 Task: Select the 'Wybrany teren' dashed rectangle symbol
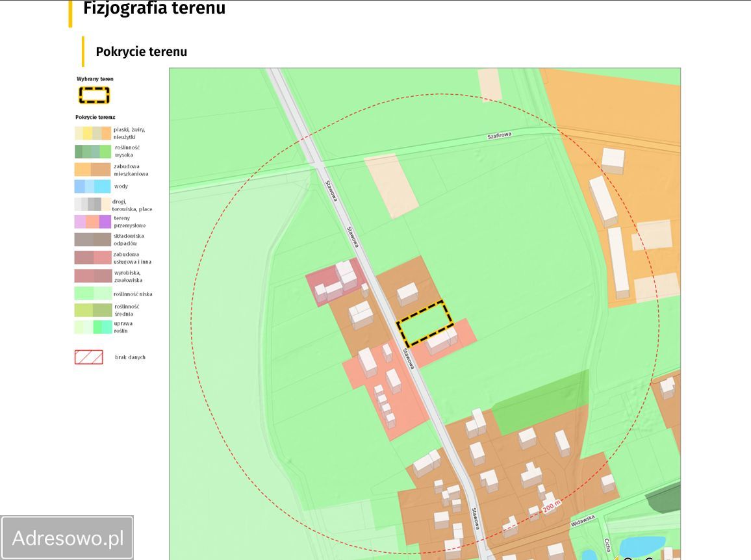pyautogui.click(x=94, y=94)
